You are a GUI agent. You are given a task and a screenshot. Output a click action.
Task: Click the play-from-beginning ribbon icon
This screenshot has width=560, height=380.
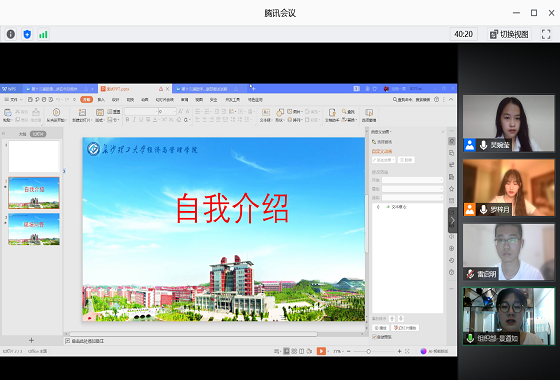56,115
